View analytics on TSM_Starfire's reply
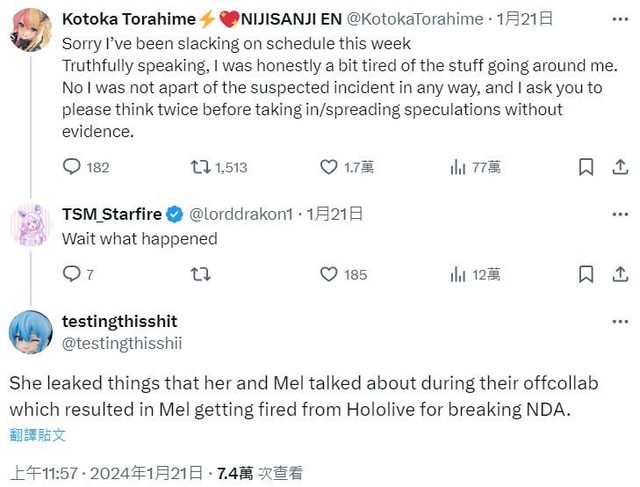Viewport: 640px width, 487px height. pos(459,273)
